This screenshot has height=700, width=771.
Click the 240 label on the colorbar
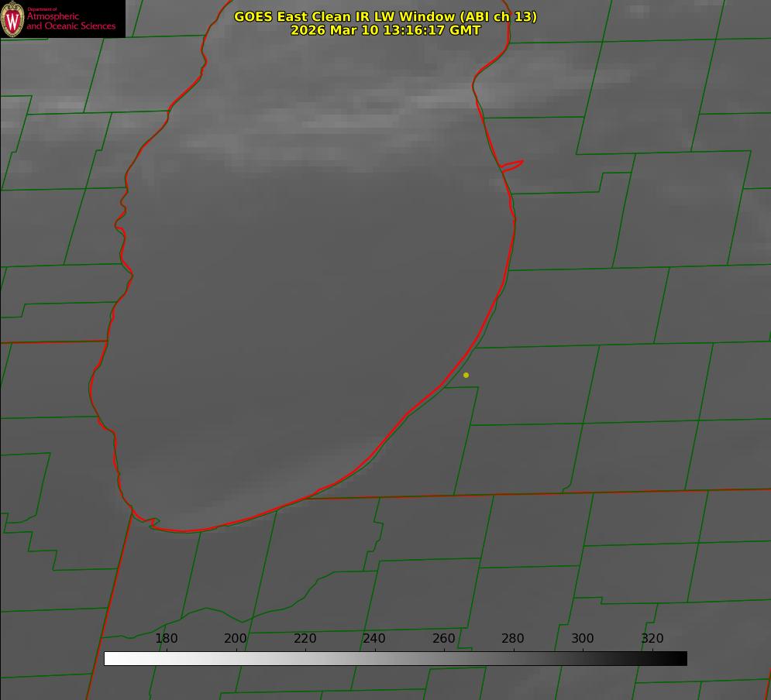[373, 638]
